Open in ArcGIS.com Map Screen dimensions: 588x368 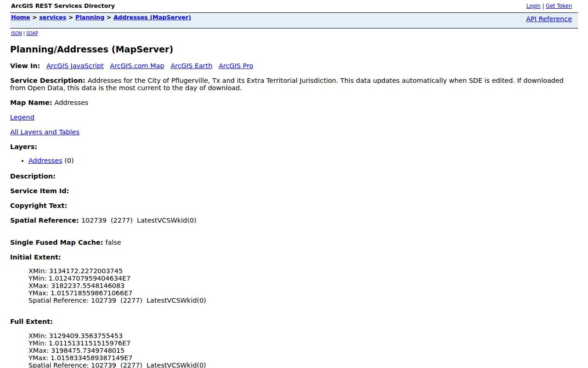coord(137,66)
